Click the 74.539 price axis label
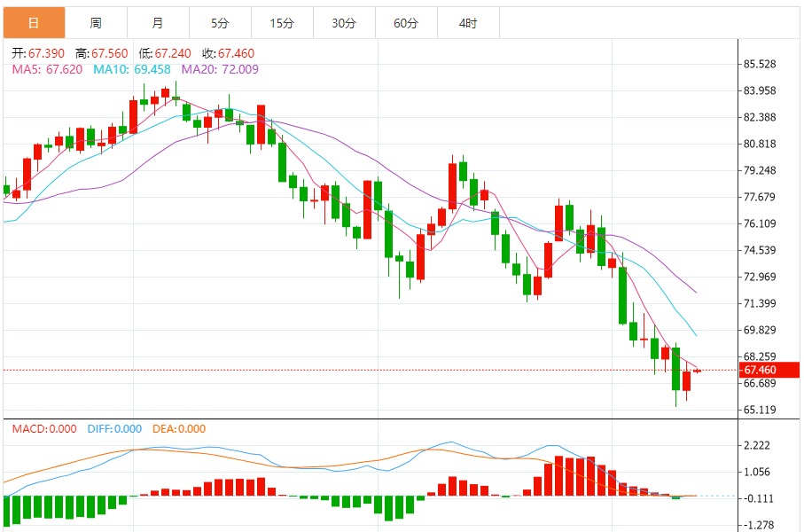The height and width of the screenshot is (532, 804). (x=760, y=250)
